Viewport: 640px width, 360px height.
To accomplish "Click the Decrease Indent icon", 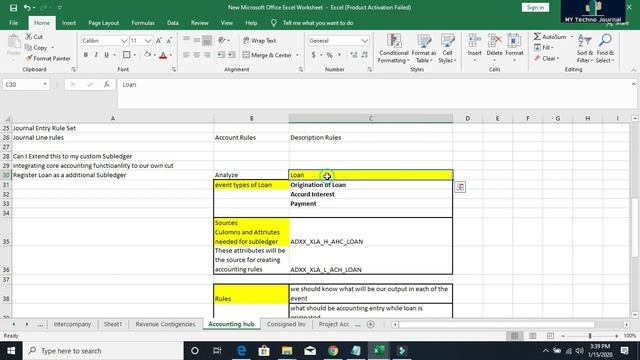I will click(221, 55).
